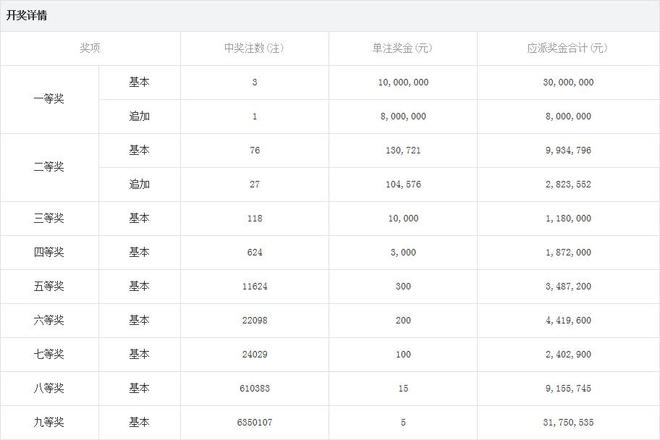The width and height of the screenshot is (660, 440).
Task: Click the 4,419,600 total amount
Action: [568, 321]
